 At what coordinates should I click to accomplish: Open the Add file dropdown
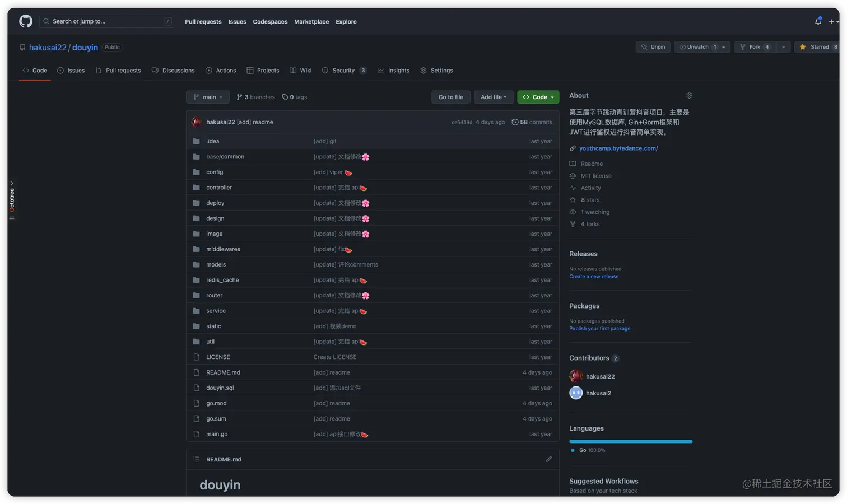494,97
